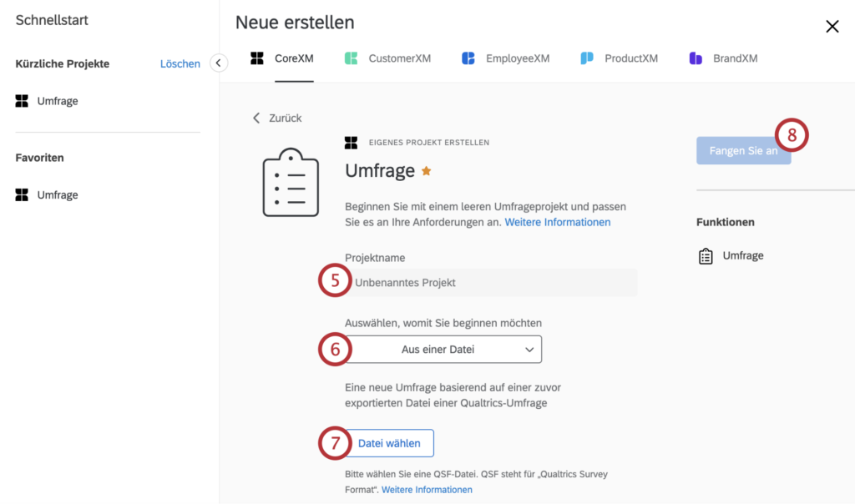855x504 pixels.
Task: Toggle the orange favorite star beside Umfrage
Action: (427, 171)
